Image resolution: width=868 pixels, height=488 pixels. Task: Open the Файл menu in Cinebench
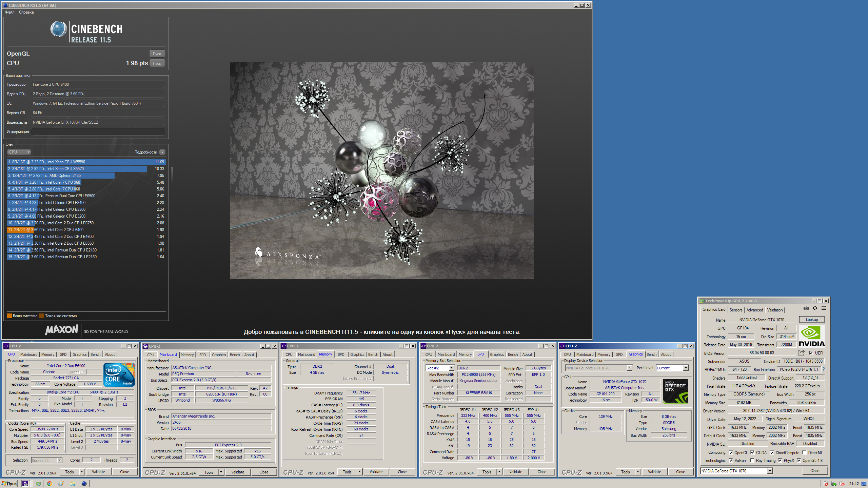coord(10,12)
